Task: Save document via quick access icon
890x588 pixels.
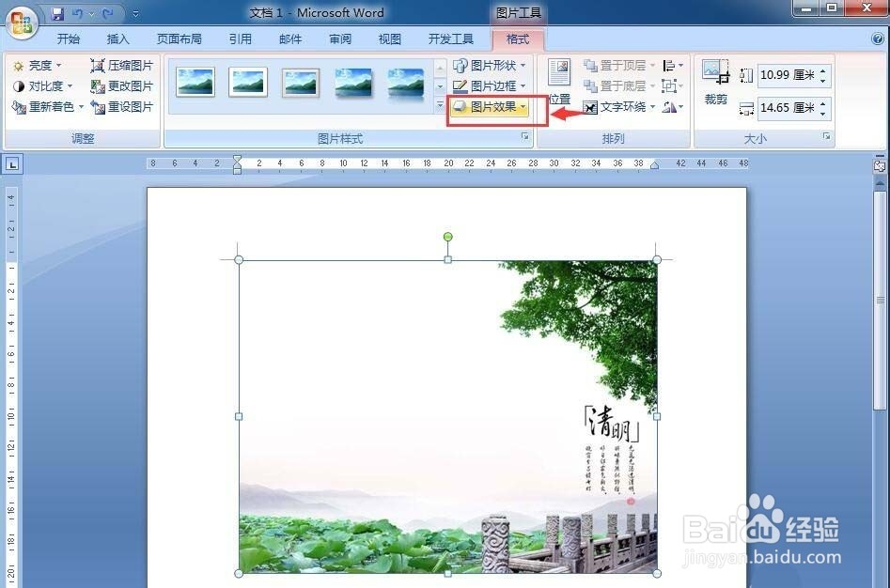Action: click(57, 13)
